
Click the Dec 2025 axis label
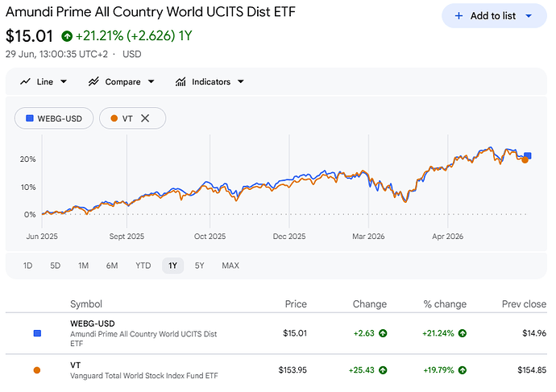coord(289,237)
